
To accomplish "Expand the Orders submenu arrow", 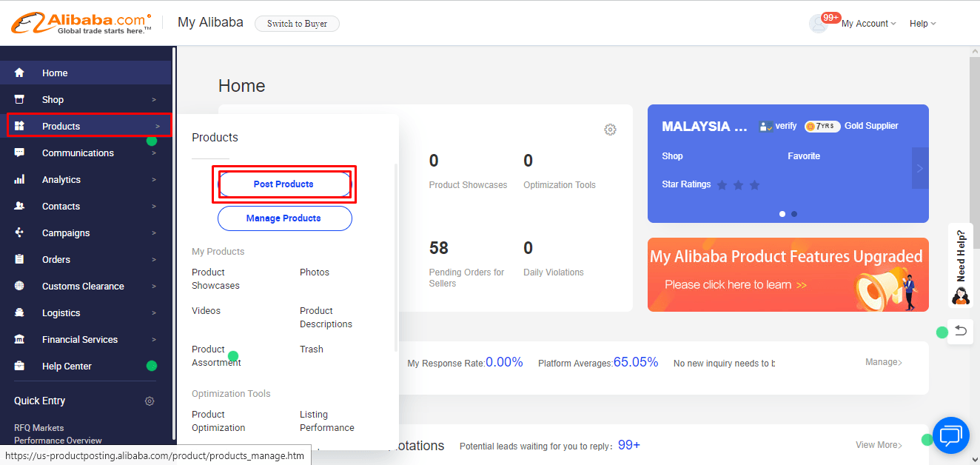I will 154,260.
